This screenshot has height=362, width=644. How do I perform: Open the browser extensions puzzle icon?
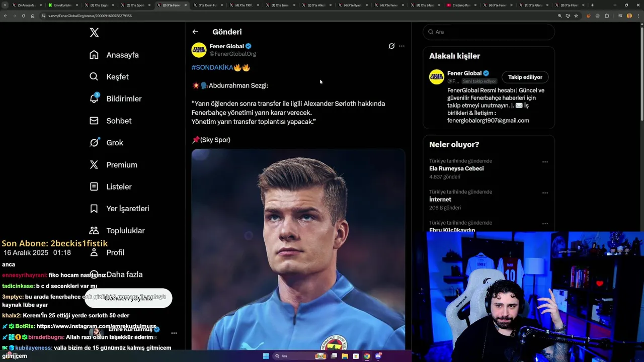tap(607, 16)
